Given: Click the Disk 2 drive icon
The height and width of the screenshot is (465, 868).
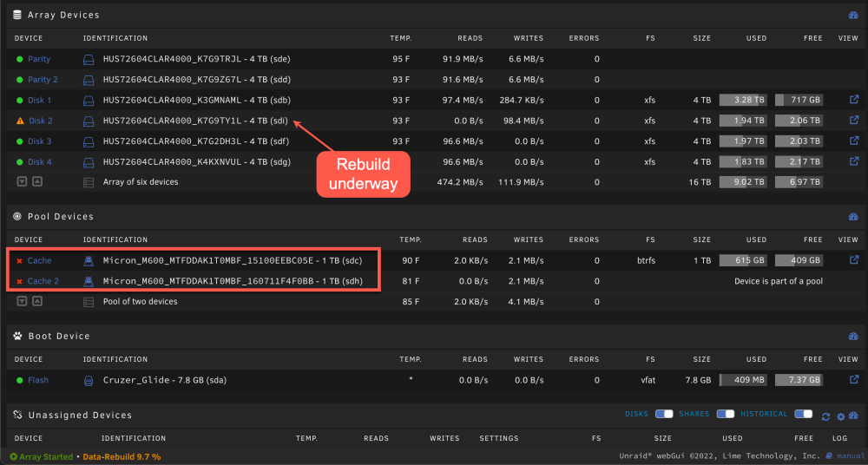Looking at the screenshot, I should point(89,121).
